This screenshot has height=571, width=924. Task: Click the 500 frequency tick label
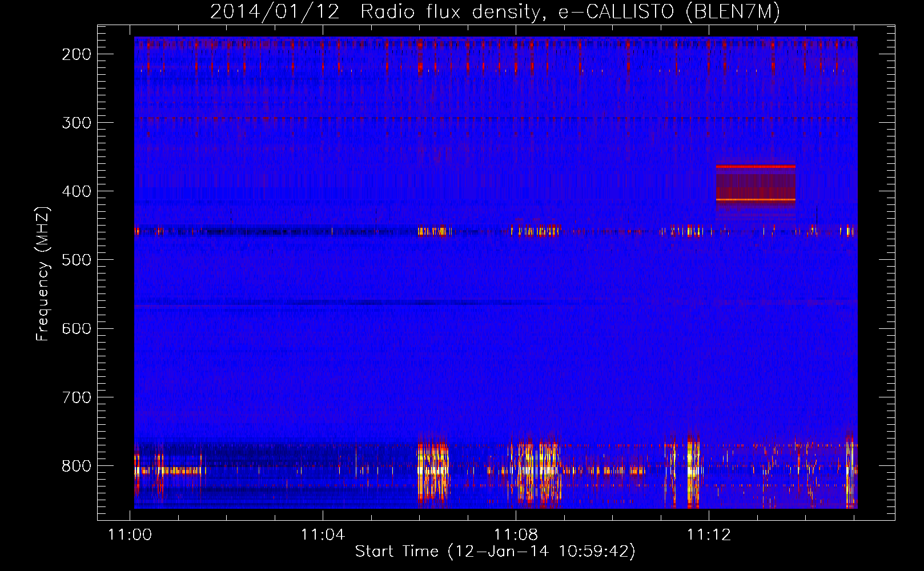pyautogui.click(x=77, y=260)
